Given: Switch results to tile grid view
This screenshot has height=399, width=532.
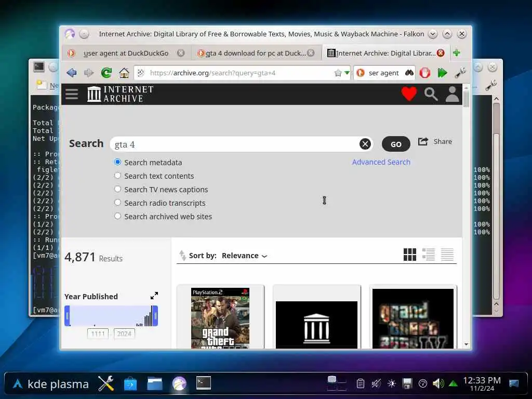Looking at the screenshot, I should [x=410, y=255].
